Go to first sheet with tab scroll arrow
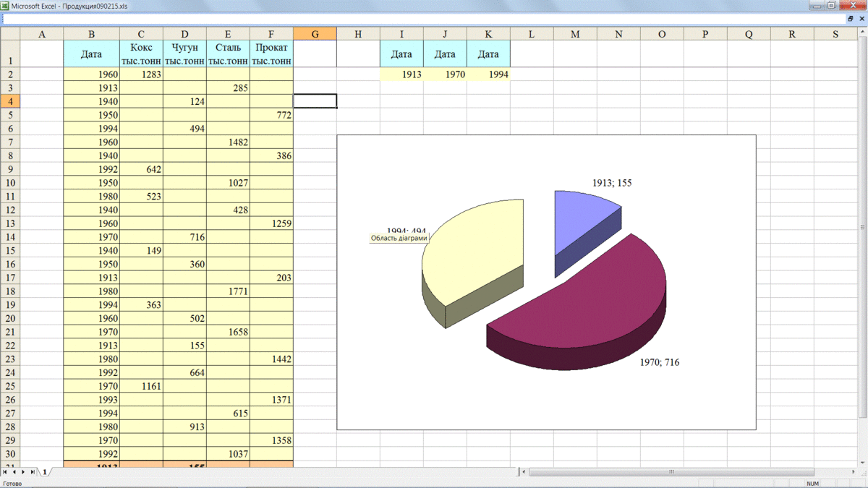 click(x=5, y=471)
